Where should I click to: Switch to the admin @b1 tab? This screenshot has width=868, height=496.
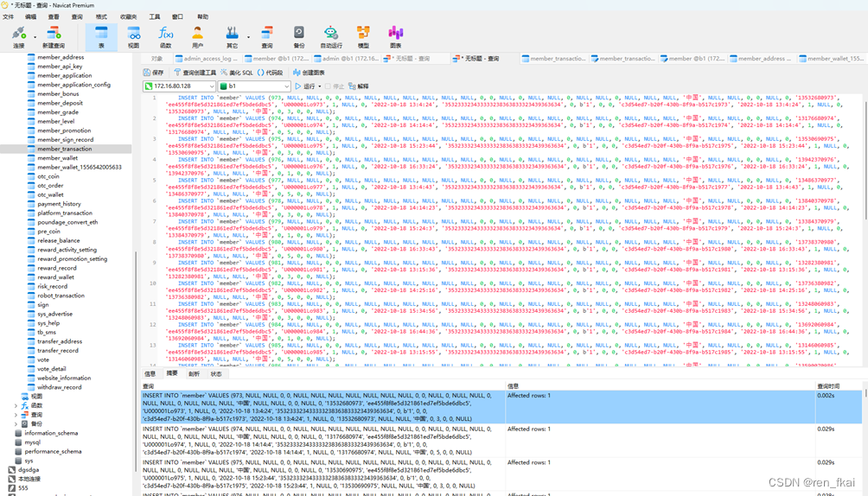point(347,59)
